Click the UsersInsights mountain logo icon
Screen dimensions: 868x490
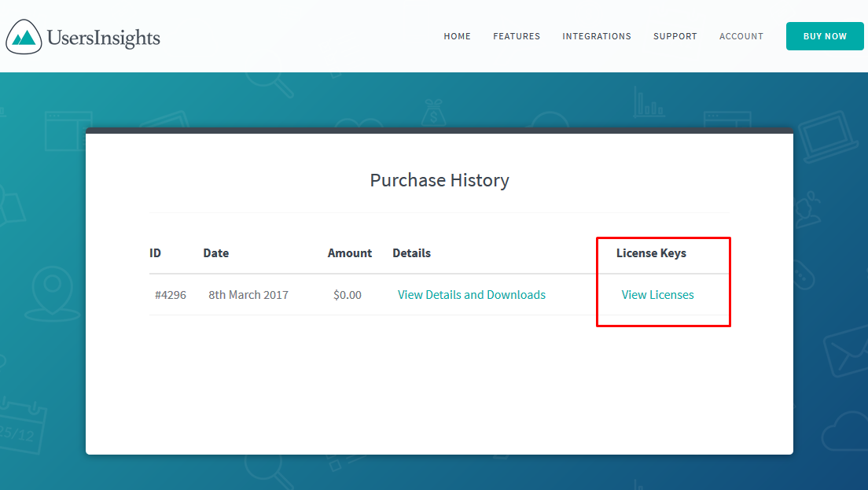pyautogui.click(x=24, y=37)
